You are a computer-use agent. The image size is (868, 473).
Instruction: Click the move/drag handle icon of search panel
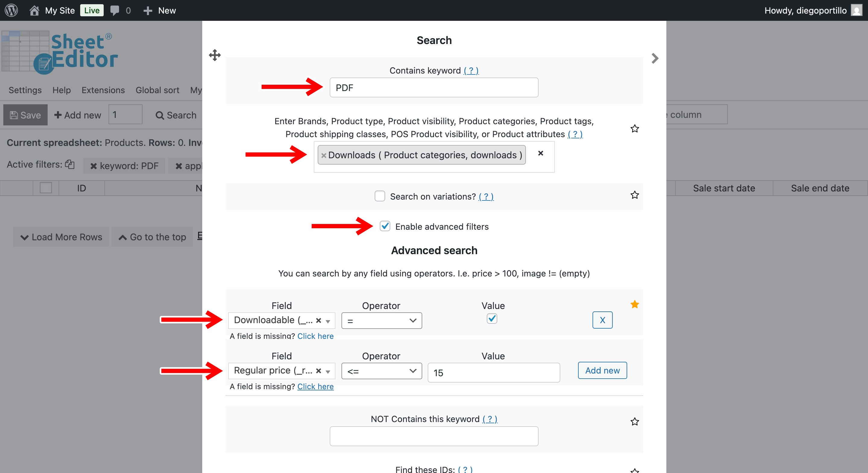pyautogui.click(x=215, y=55)
